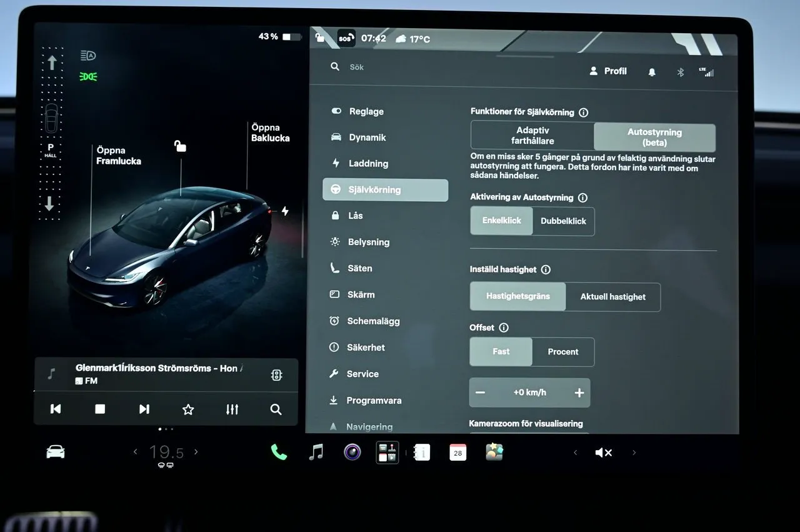Increase offset with plus button
This screenshot has height=532, width=800.
click(x=579, y=393)
